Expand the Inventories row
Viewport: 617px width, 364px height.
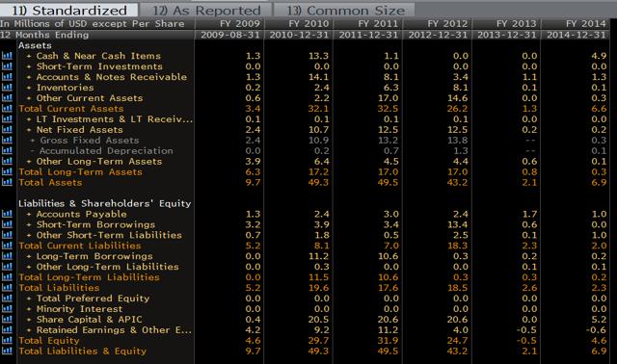click(x=29, y=88)
